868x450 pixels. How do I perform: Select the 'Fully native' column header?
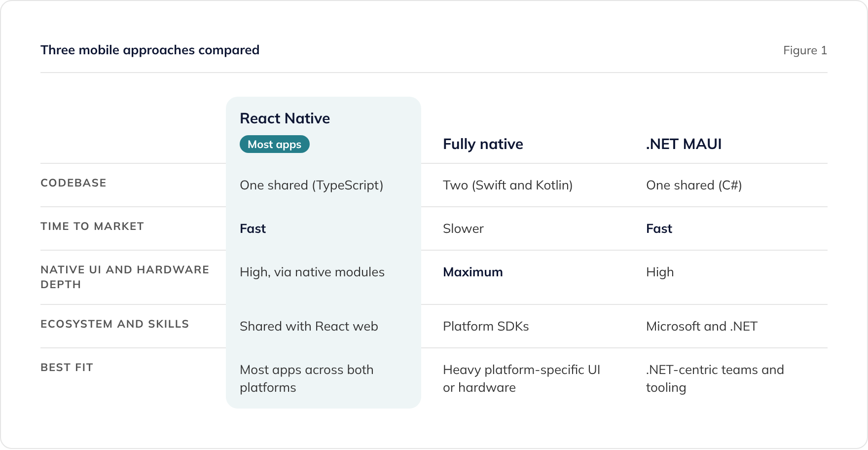[x=483, y=144]
